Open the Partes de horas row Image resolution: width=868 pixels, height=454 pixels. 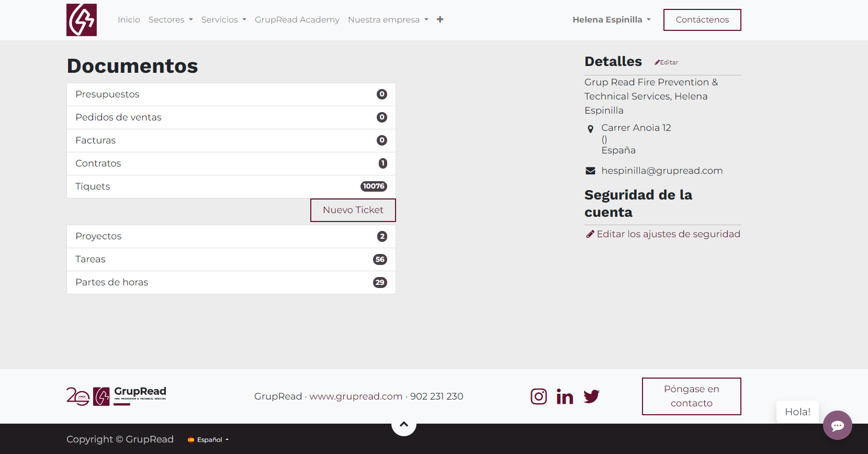tap(231, 282)
